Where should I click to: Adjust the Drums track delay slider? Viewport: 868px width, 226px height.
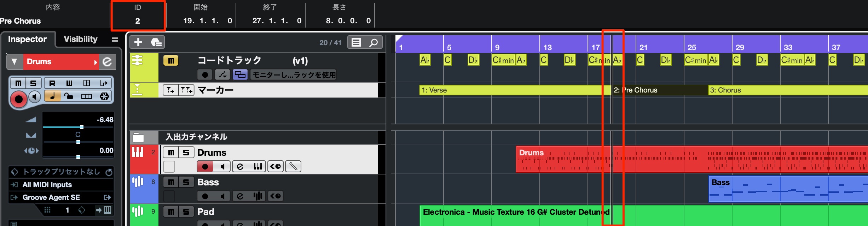(78, 156)
